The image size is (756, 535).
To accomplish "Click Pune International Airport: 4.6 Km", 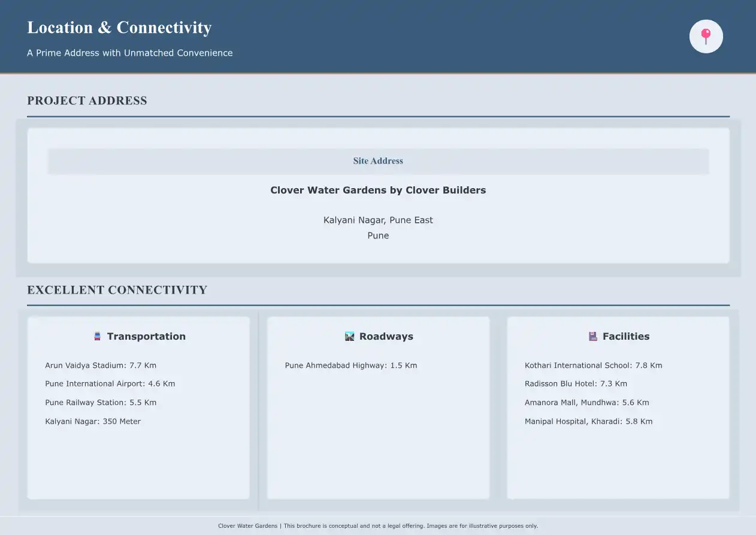I will point(110,383).
